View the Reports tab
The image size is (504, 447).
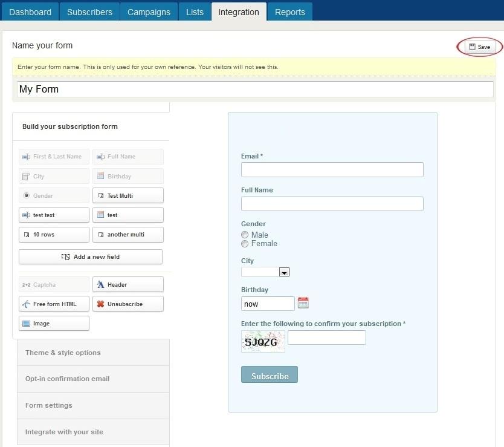(x=290, y=12)
